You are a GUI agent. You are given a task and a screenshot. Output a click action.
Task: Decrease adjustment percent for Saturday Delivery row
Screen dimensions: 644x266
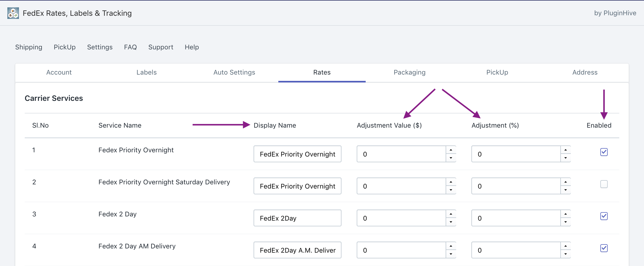(x=566, y=190)
